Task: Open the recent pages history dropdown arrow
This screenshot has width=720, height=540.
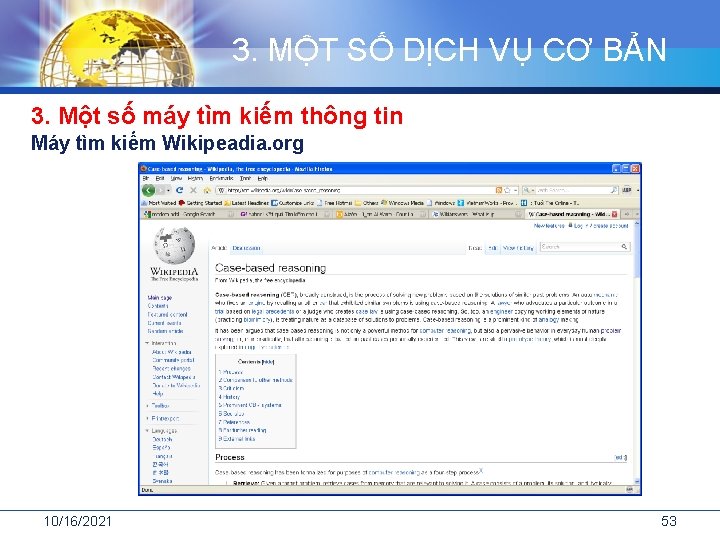Action: 169,190
